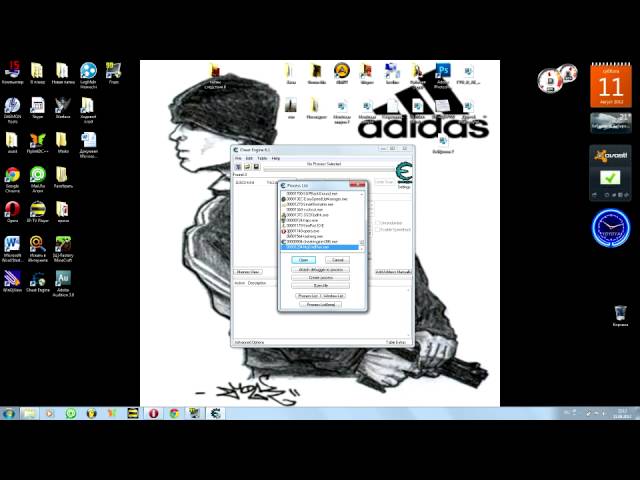Click the Memory View button

[x=248, y=272]
